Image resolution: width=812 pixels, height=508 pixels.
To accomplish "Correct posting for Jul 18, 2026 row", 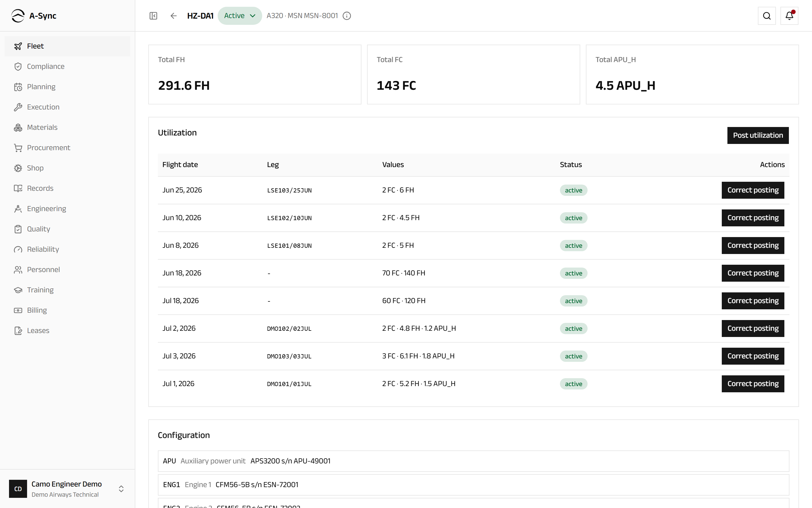I will [x=753, y=301].
